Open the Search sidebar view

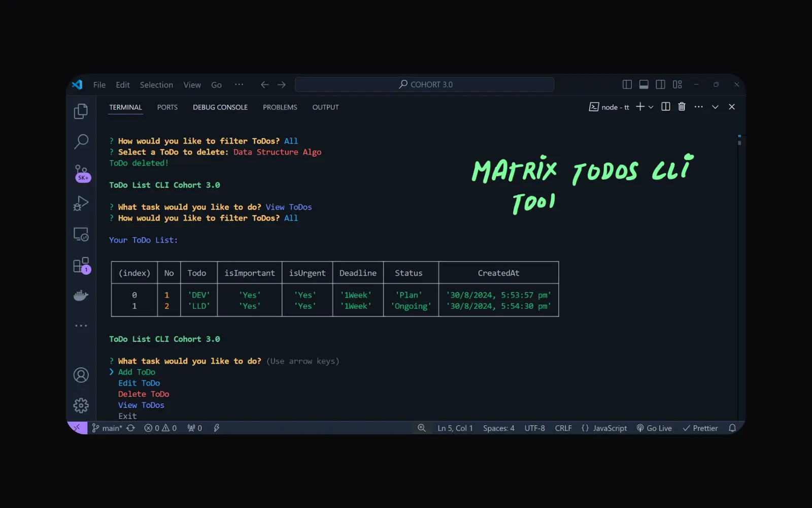point(81,142)
